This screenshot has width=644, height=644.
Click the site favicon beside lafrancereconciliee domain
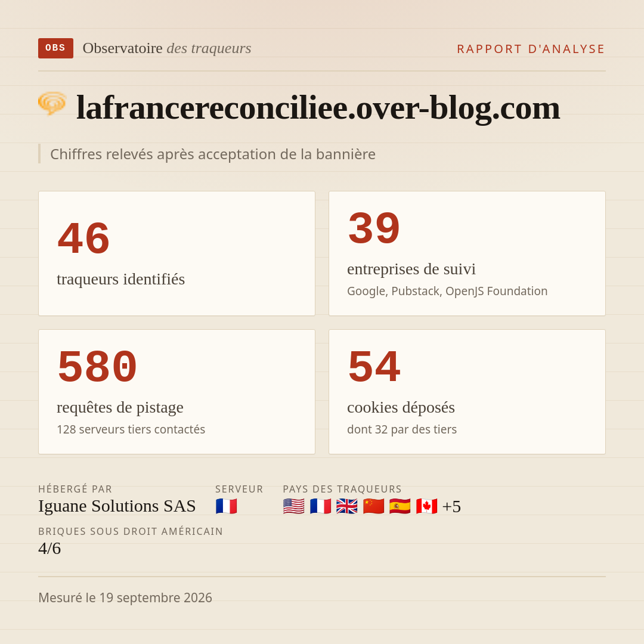click(x=52, y=103)
